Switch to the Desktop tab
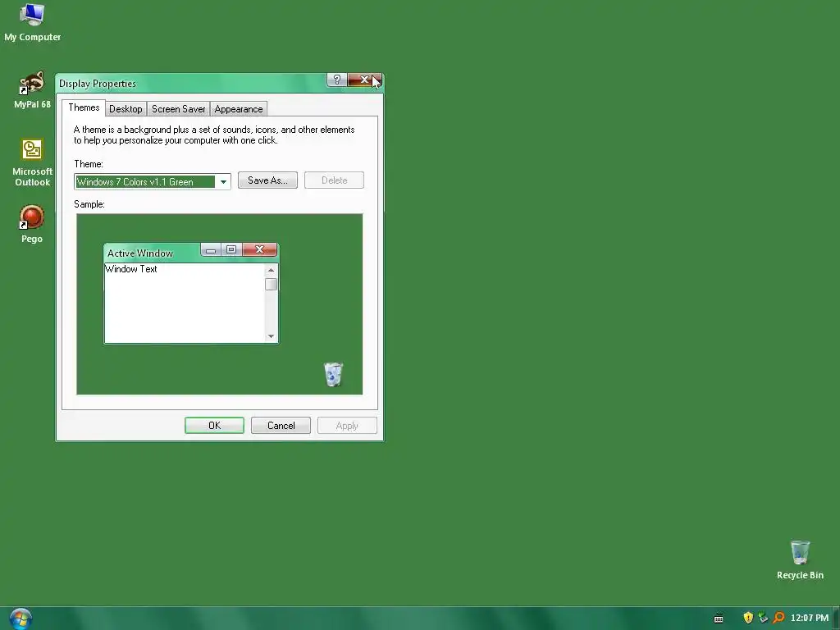Viewport: 840px width, 630px height. (x=126, y=109)
